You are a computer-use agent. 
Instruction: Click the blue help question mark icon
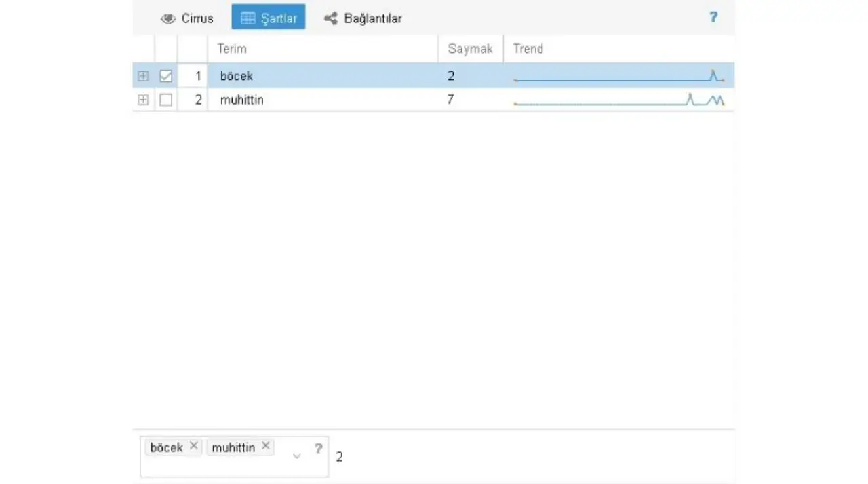tap(713, 17)
